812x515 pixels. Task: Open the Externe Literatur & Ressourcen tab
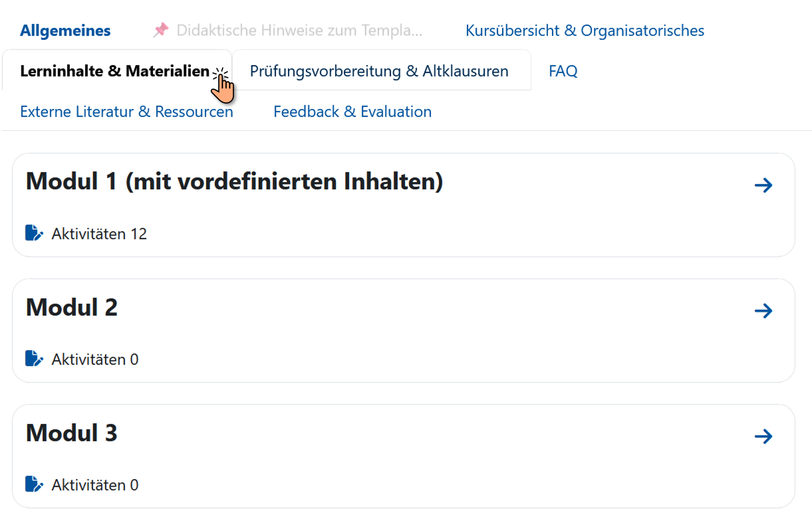(x=126, y=111)
